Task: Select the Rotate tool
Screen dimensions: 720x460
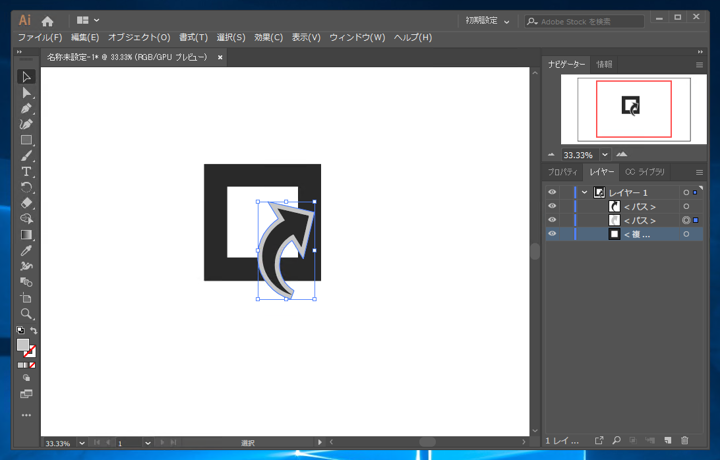Action: coord(26,187)
